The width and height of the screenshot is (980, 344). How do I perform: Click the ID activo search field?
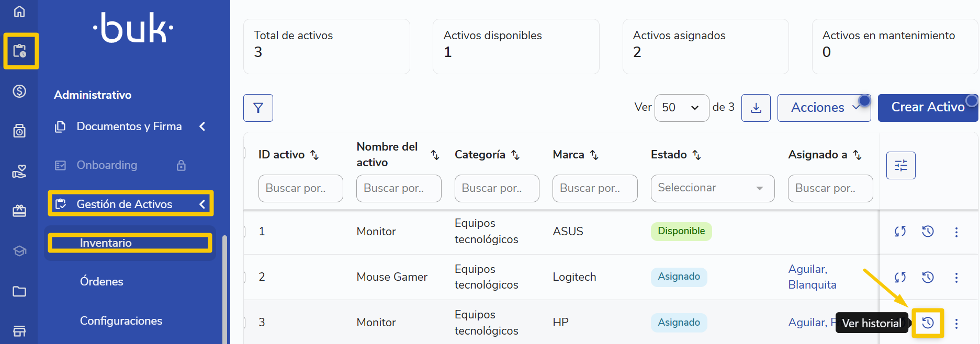click(x=300, y=188)
